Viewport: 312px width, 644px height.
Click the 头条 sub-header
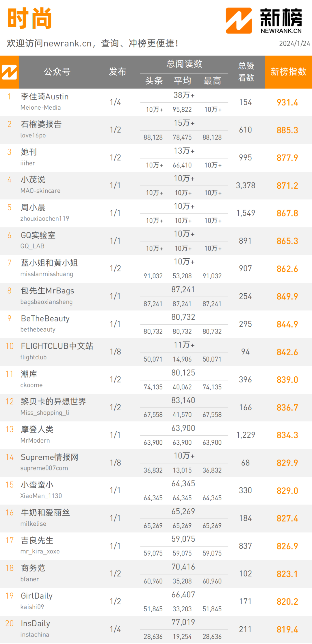pos(154,81)
